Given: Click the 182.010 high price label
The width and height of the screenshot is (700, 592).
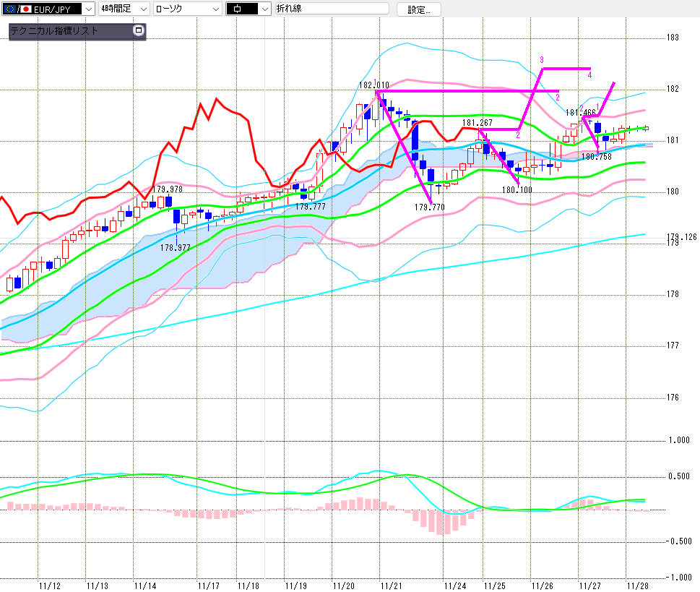Looking at the screenshot, I should coord(373,85).
